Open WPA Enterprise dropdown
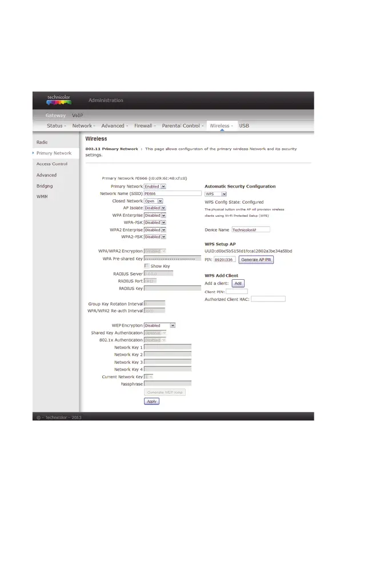This screenshot has height=587, width=392. click(155, 215)
